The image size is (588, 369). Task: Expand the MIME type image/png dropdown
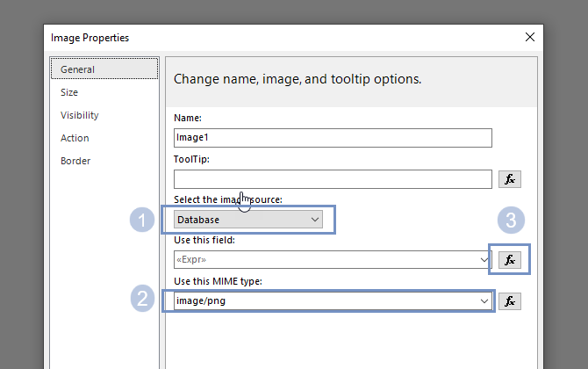(x=484, y=301)
